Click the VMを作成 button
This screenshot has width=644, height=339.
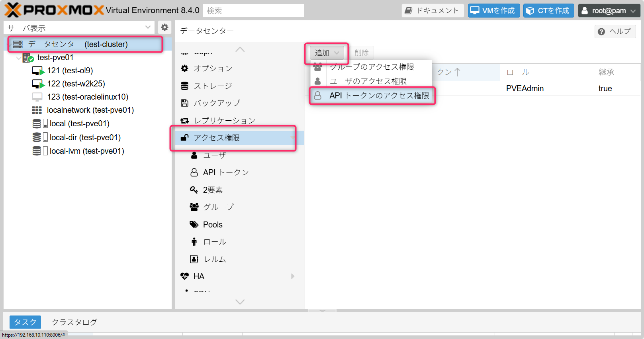click(x=494, y=11)
